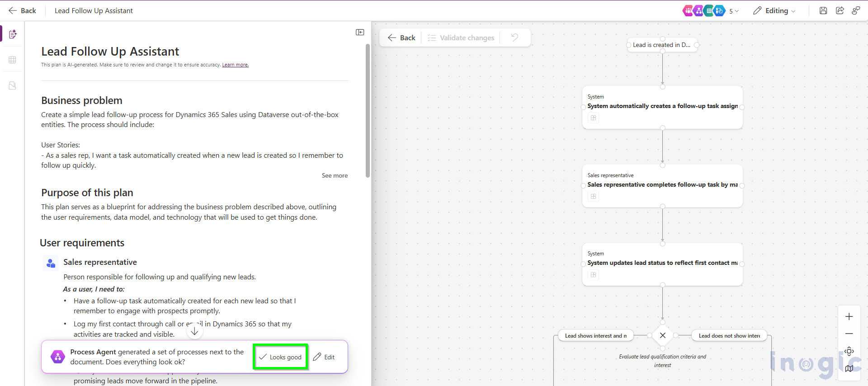Click 'Evaluate lead qualification criteria and interest' caption
868x386 pixels.
[x=662, y=361]
